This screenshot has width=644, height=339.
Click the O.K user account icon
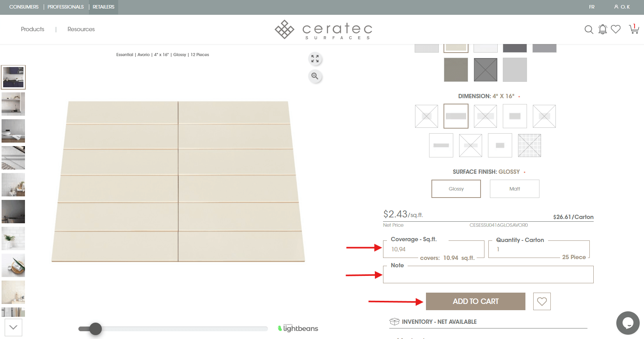(622, 7)
